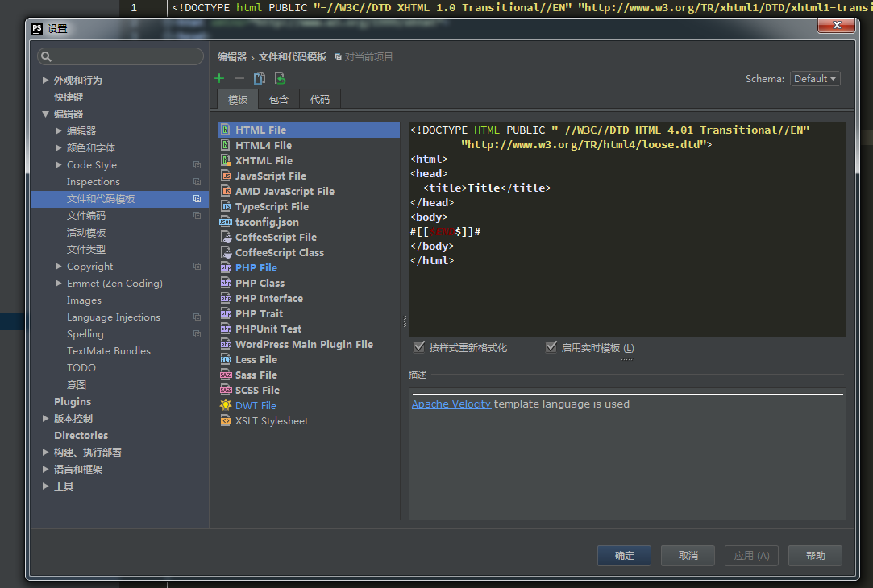This screenshot has height=588, width=873.
Task: Switch to the 代码 tab
Action: (320, 100)
